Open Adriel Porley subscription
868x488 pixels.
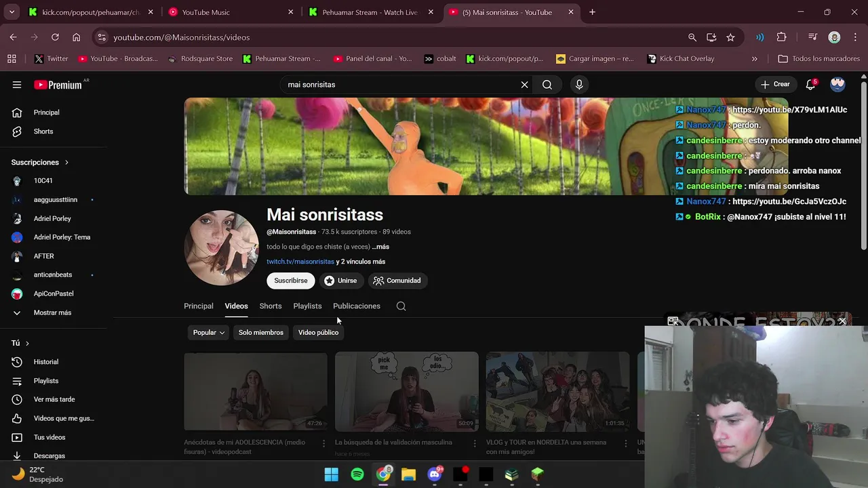[x=53, y=219]
